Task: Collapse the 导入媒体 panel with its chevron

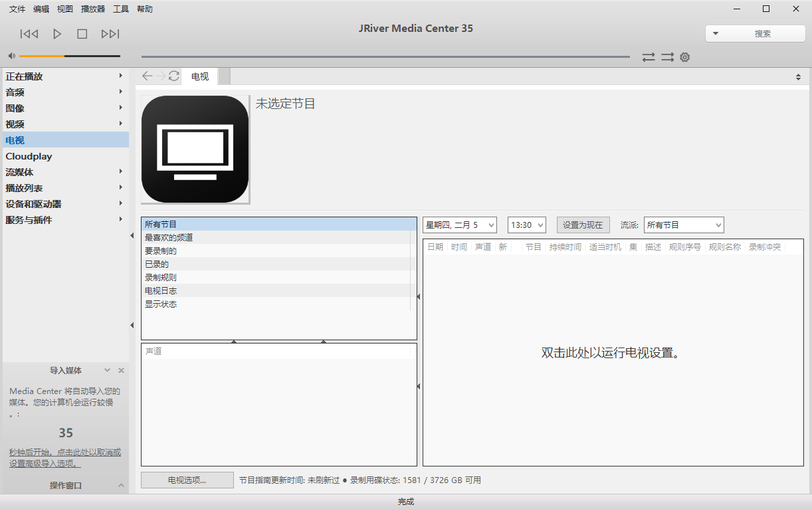Action: tap(107, 370)
